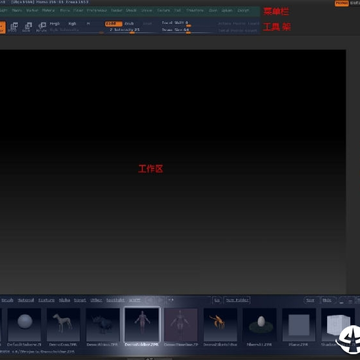
Task: Select the female figure project thumbnail
Action: (x=181, y=325)
